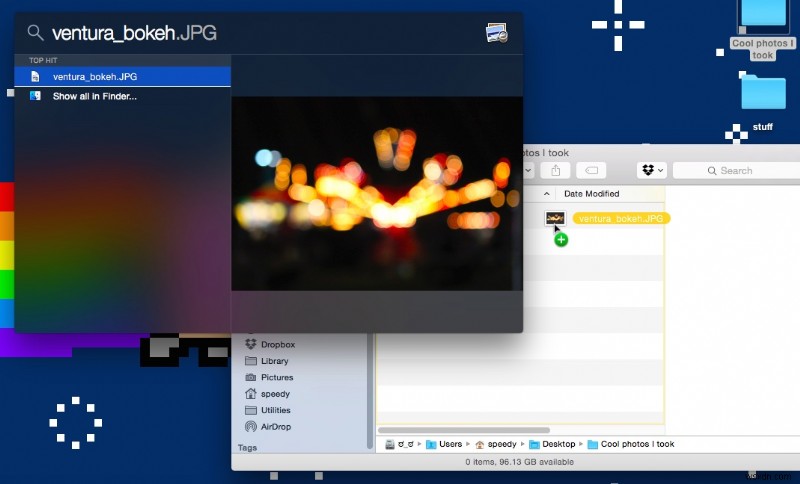Viewport: 800px width, 484px height.
Task: Click Desktop in the Finder path bar
Action: [x=559, y=444]
